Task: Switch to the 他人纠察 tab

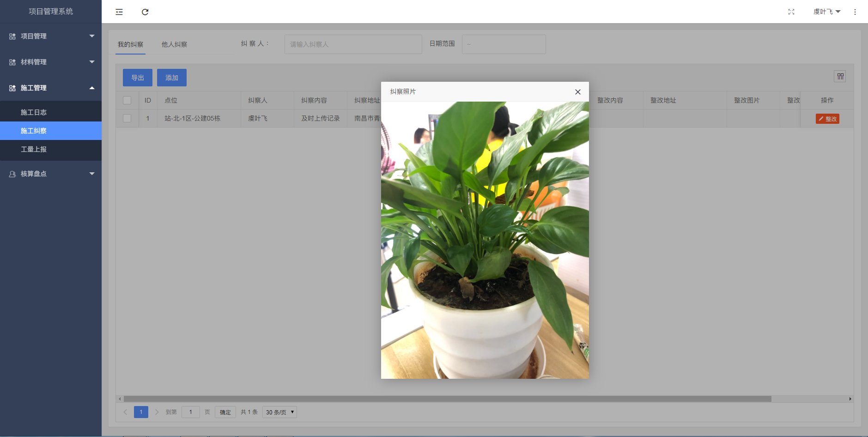Action: (x=174, y=44)
